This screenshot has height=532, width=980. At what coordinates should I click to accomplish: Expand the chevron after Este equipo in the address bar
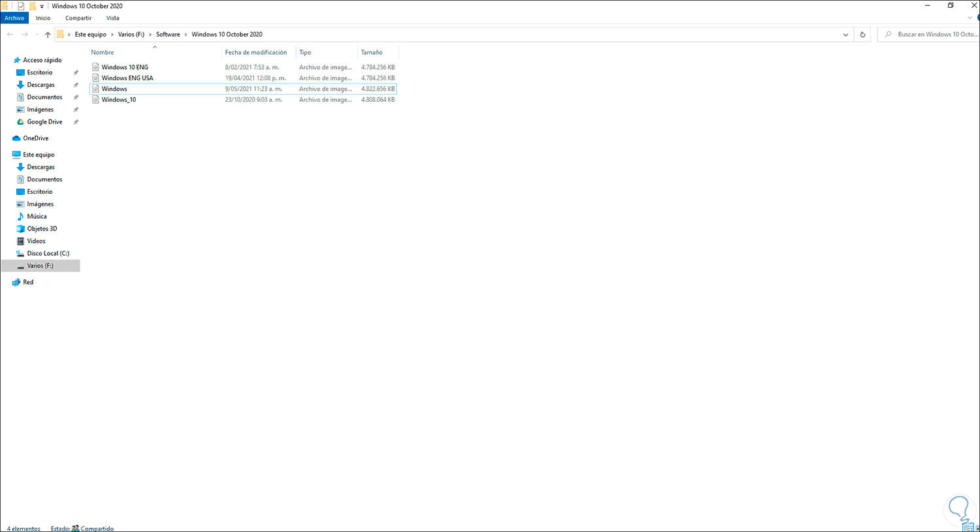112,35
